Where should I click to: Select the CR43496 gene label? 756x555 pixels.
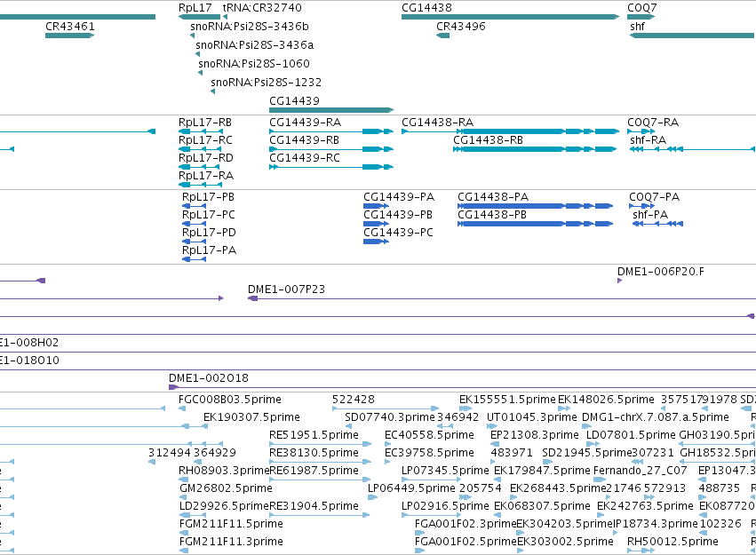click(460, 27)
